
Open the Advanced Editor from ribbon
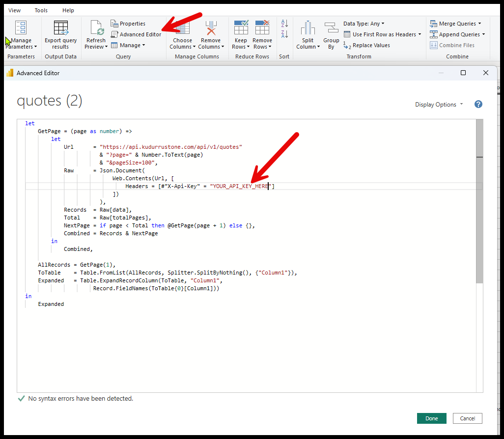[x=136, y=34]
